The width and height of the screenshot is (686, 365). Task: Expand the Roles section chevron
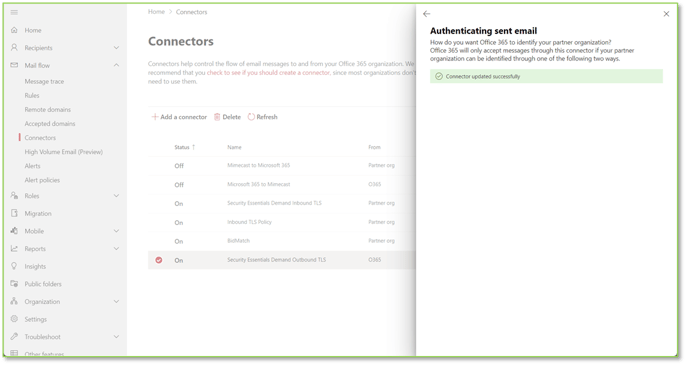tap(116, 196)
